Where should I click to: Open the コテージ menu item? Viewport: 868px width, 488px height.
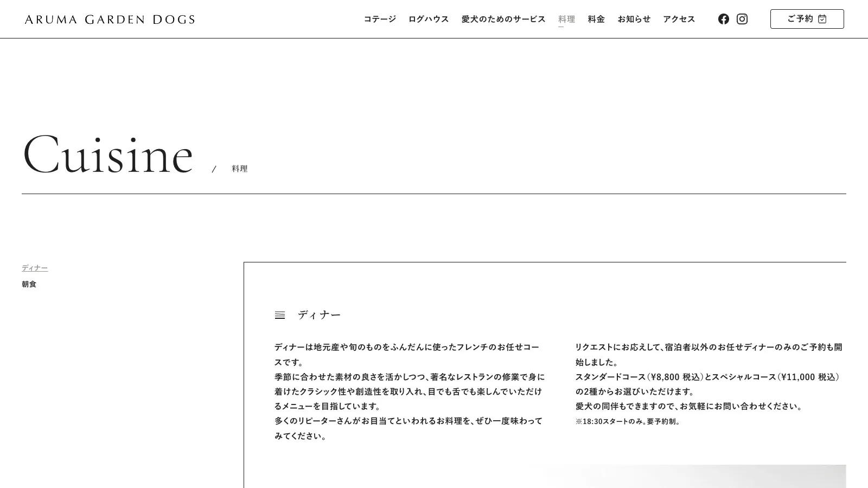tap(380, 19)
